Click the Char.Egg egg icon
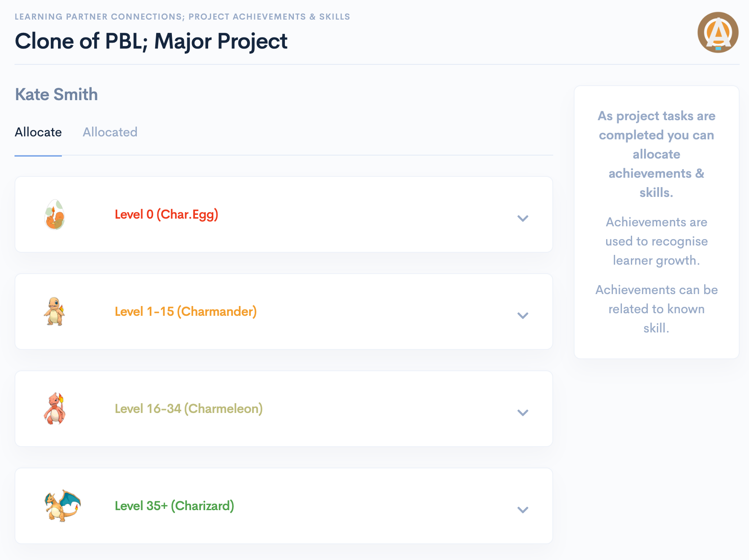Screen dimensions: 749x560 pos(55,215)
